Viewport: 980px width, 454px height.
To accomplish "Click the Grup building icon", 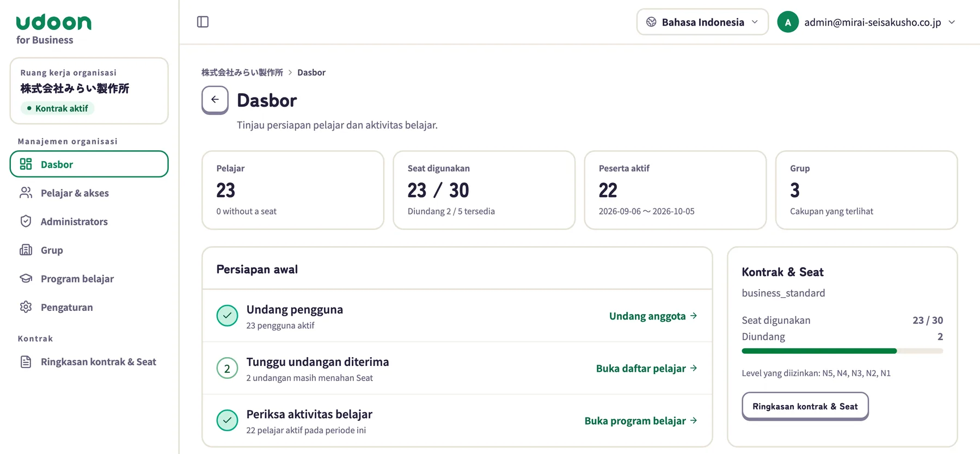I will coord(26,250).
